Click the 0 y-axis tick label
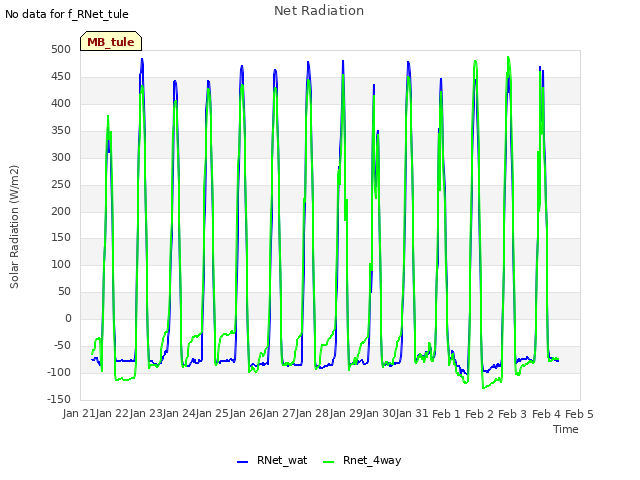 68,318
